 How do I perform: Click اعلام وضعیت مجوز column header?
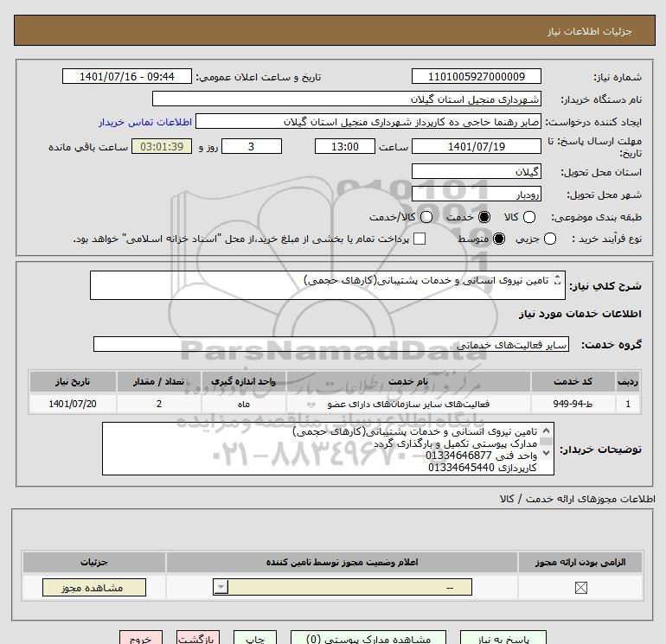[342, 562]
